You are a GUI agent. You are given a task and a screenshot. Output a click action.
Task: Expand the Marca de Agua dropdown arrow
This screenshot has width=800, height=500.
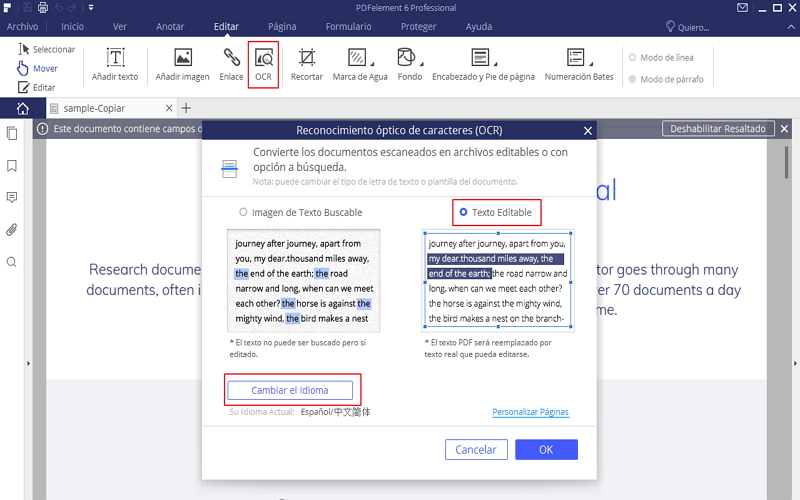pos(372,64)
